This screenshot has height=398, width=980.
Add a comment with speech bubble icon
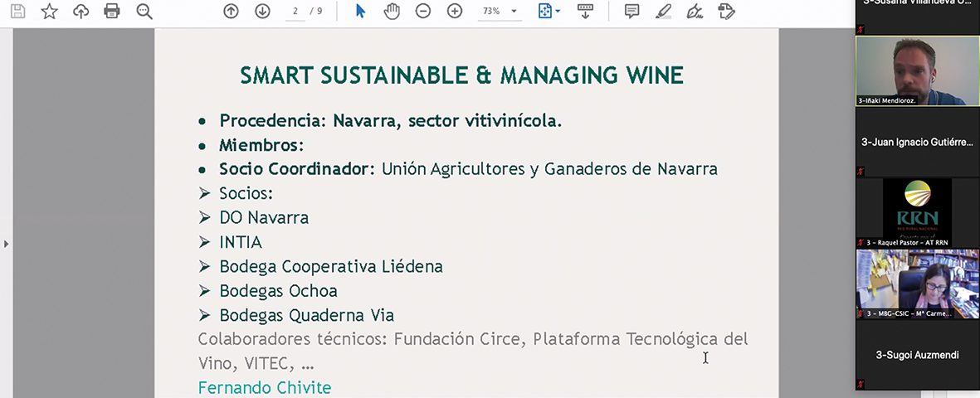pos(631,12)
